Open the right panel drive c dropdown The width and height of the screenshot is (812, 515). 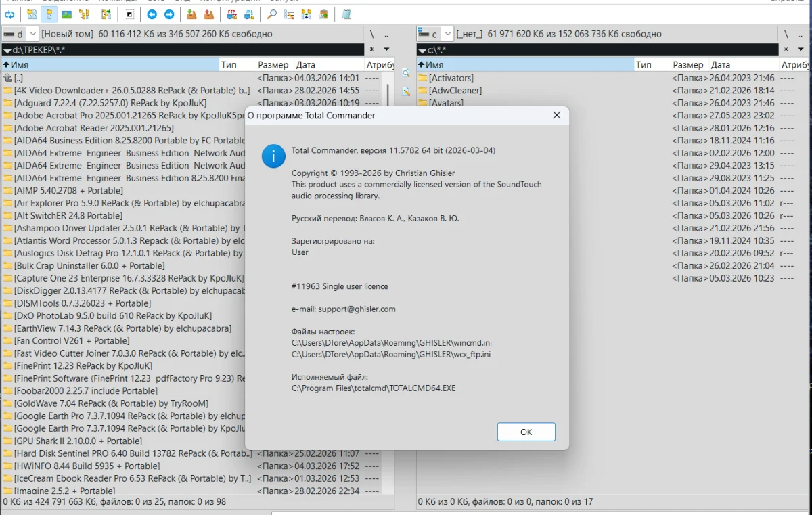point(434,34)
